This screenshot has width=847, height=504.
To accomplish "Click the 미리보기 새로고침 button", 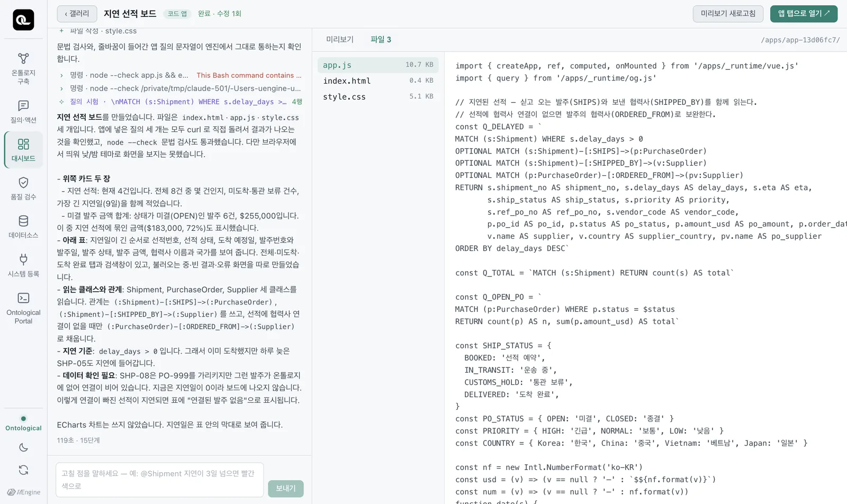I will click(x=728, y=14).
